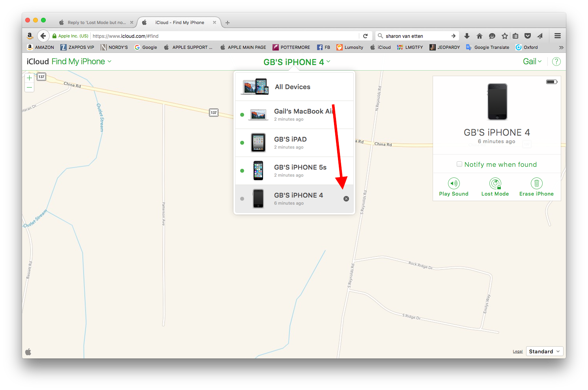Open the Google bookmark
Screen dimensions: 588x390
coord(146,47)
